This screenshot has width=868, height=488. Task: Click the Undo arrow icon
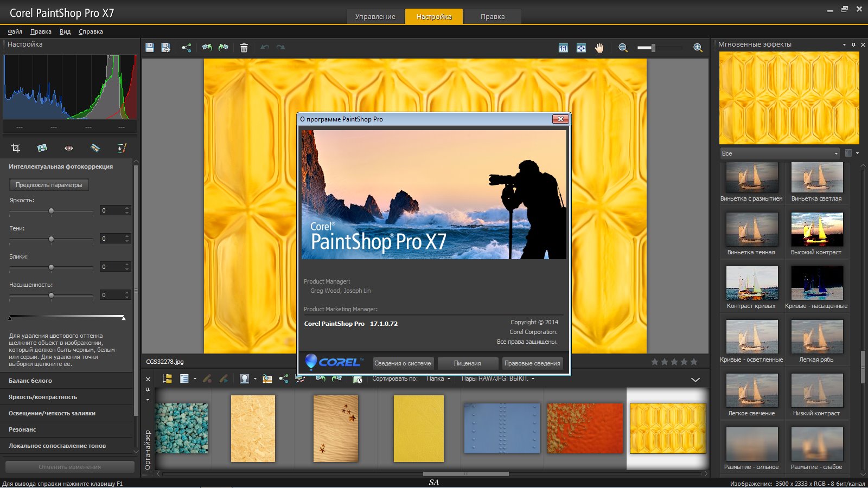tap(265, 48)
